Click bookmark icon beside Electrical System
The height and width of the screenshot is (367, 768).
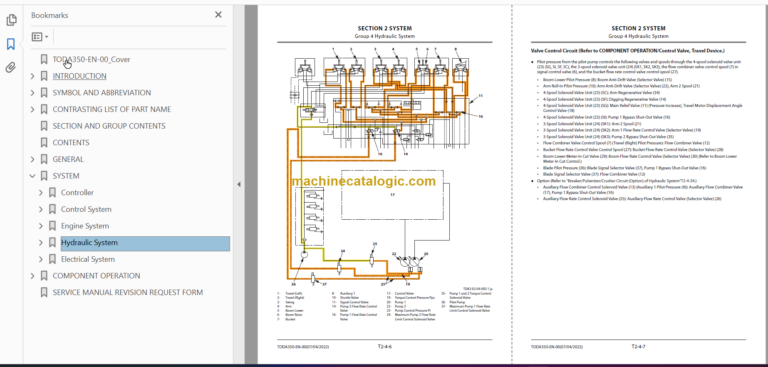pyautogui.click(x=52, y=259)
